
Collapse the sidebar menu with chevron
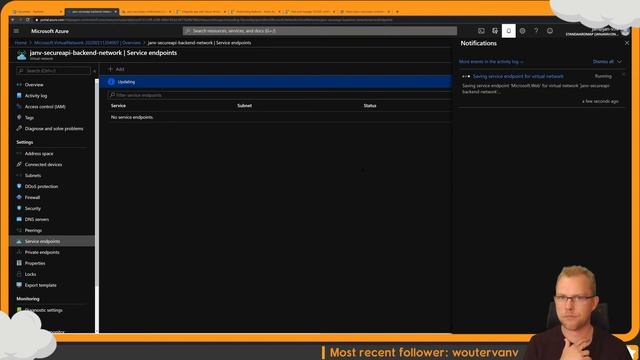(95, 71)
